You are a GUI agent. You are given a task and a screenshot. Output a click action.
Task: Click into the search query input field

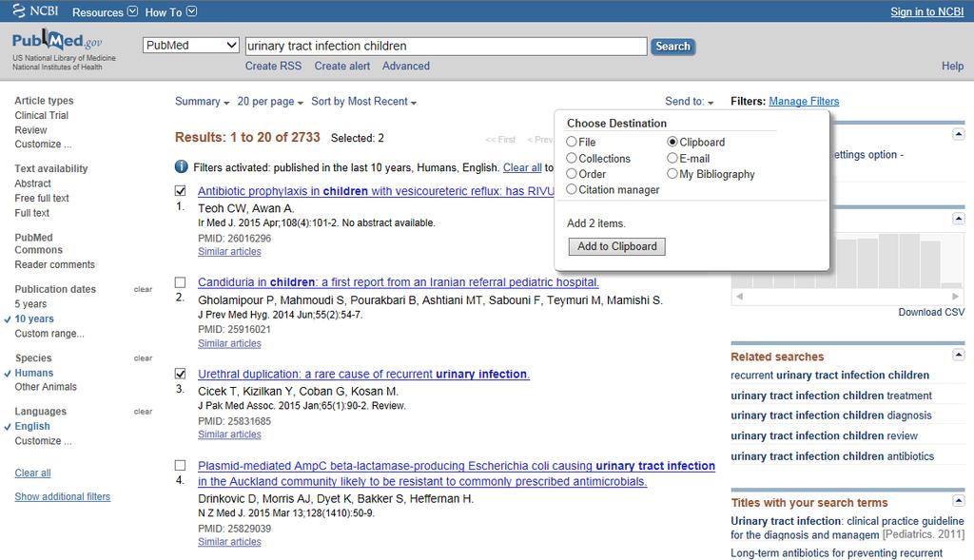tap(446, 46)
